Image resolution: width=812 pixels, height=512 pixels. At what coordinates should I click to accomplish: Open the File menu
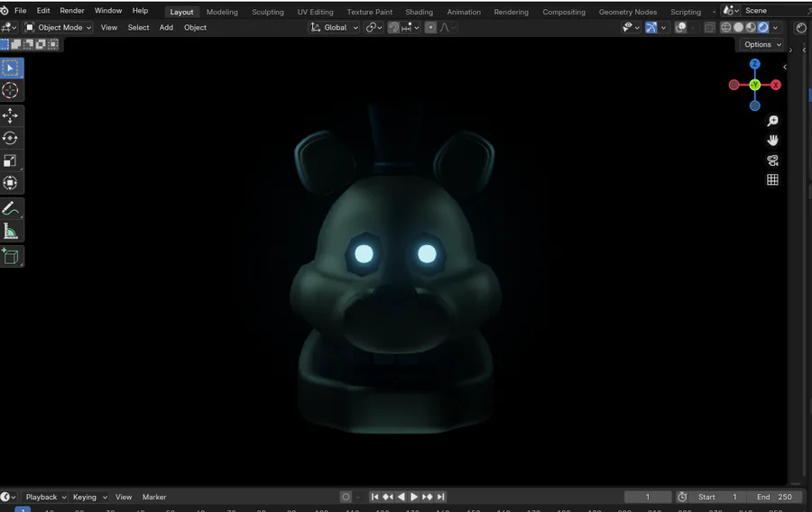point(20,10)
